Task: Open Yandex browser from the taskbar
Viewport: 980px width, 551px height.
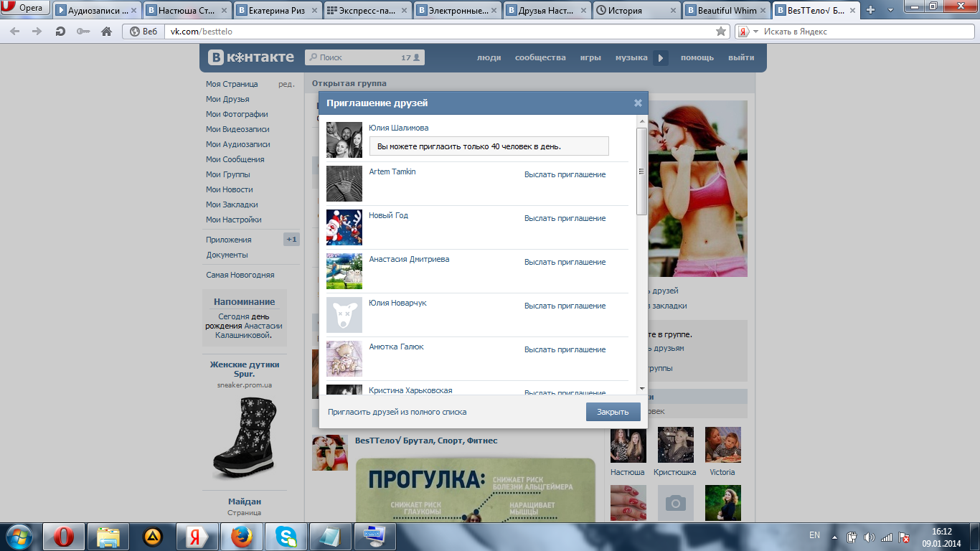Action: coord(197,536)
